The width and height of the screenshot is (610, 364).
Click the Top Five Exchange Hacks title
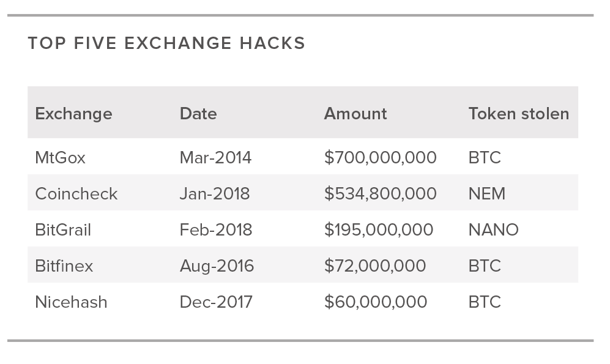click(166, 43)
